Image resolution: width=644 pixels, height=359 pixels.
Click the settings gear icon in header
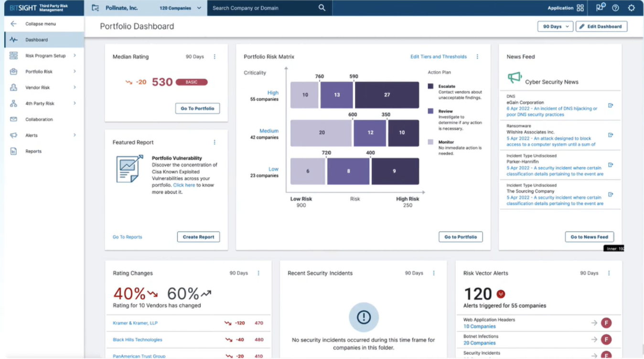click(x=631, y=8)
